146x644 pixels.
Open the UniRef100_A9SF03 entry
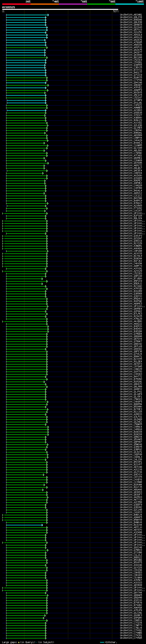point(131,48)
